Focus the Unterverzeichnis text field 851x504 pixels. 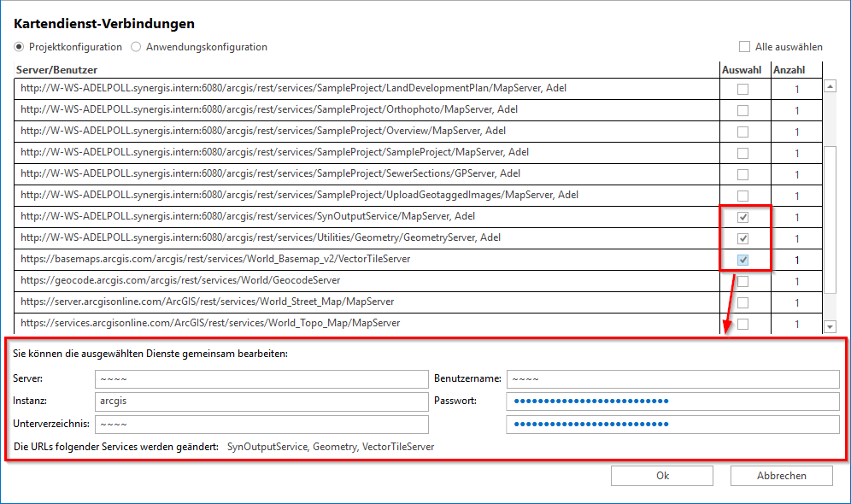(261, 425)
